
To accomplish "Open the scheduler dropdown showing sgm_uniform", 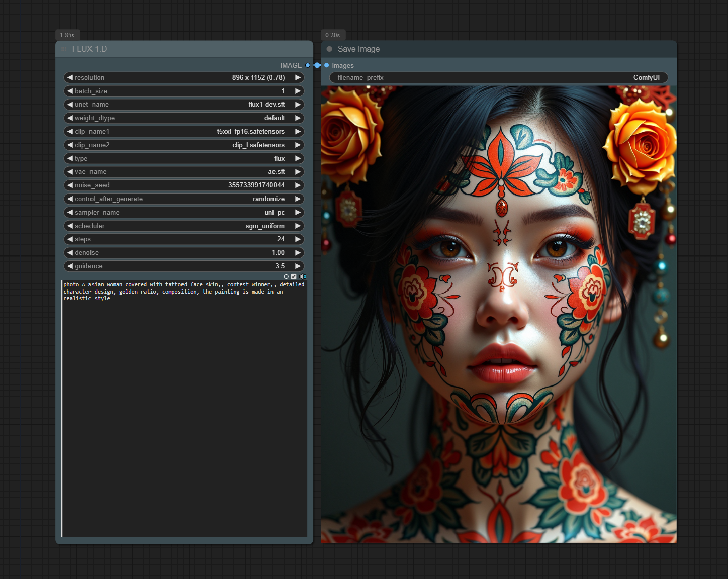I will [184, 226].
